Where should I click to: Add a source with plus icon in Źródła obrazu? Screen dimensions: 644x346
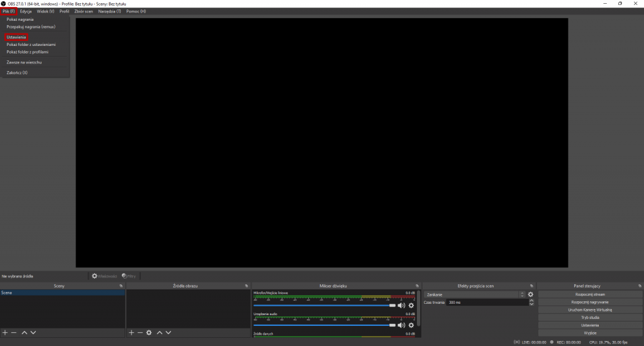click(x=131, y=332)
